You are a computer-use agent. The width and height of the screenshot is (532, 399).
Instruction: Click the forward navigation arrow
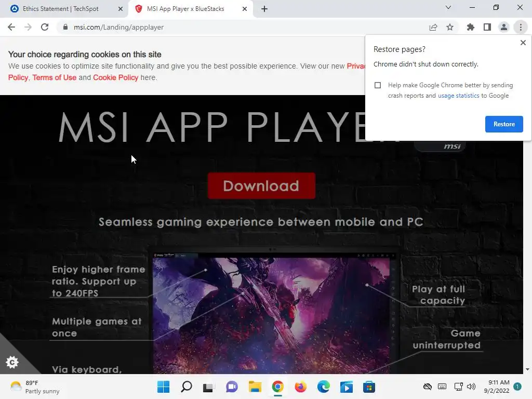(28, 27)
